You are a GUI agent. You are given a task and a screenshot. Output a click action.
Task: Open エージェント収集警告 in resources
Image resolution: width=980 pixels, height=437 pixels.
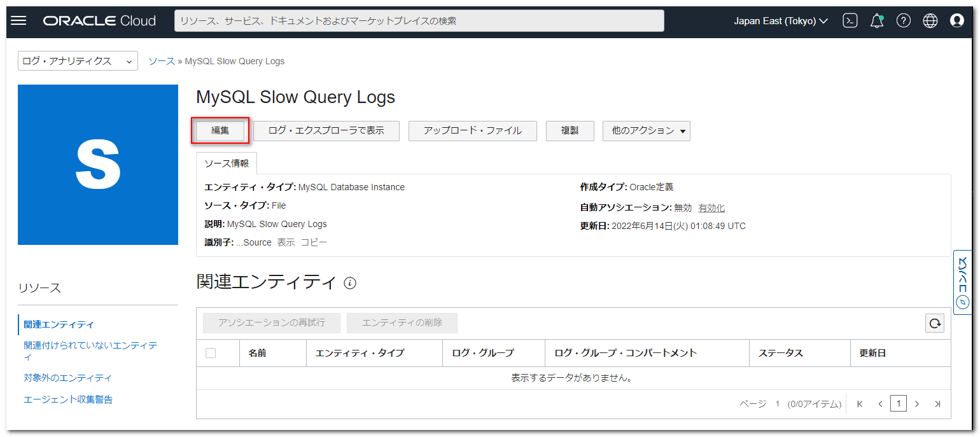tap(68, 399)
